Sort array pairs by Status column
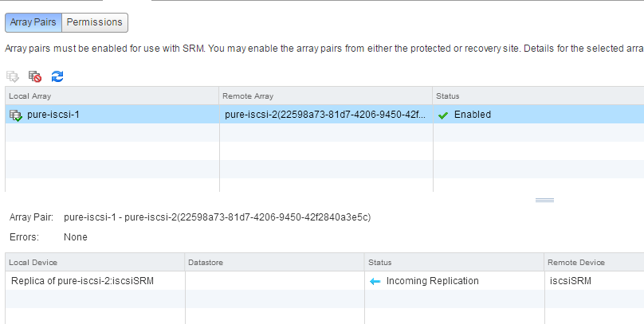Screen dimensions: 644x324 (x=539, y=96)
